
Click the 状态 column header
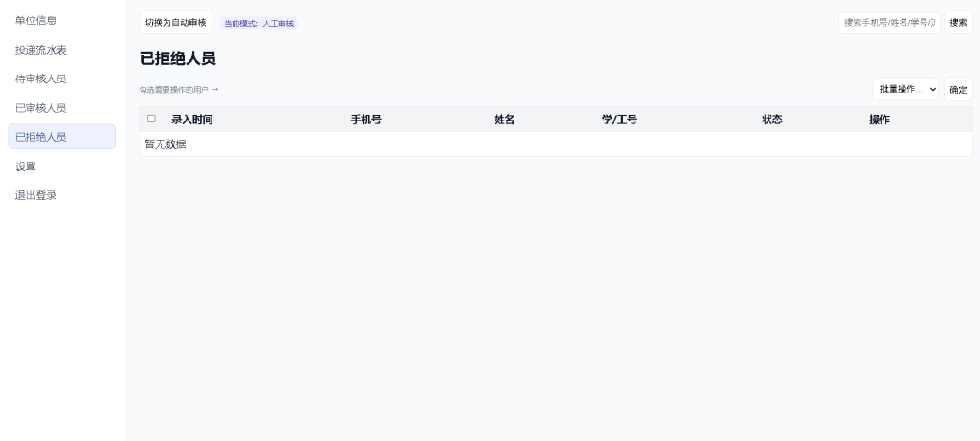click(x=771, y=120)
